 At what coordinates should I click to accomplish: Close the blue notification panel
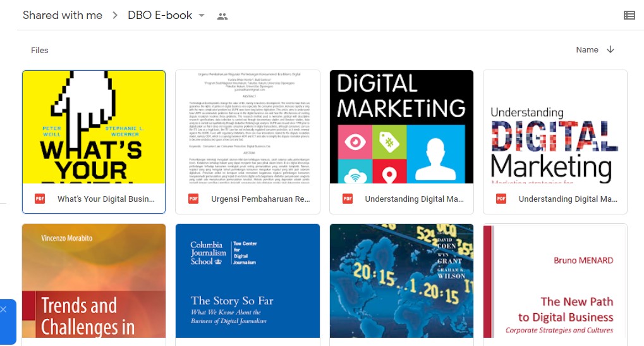tap(3, 309)
